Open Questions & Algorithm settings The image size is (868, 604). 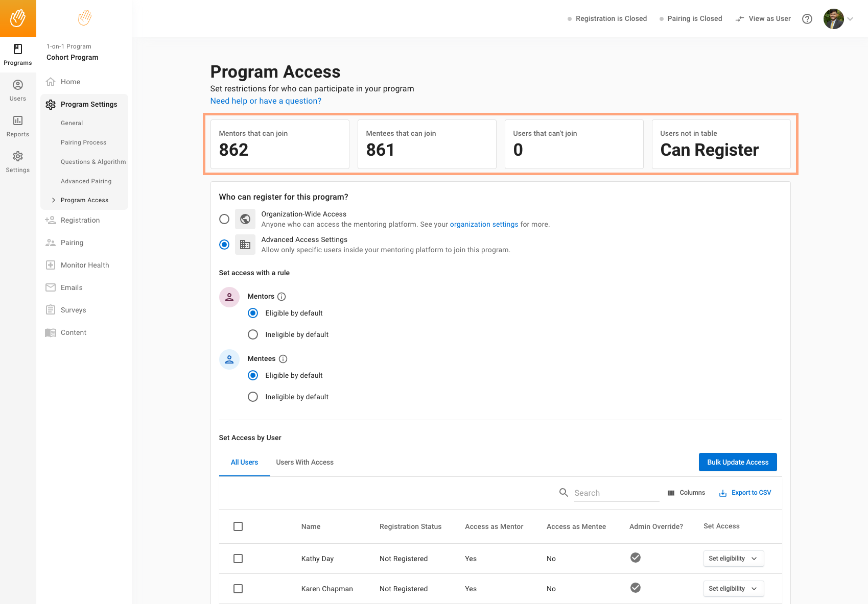pos(93,162)
